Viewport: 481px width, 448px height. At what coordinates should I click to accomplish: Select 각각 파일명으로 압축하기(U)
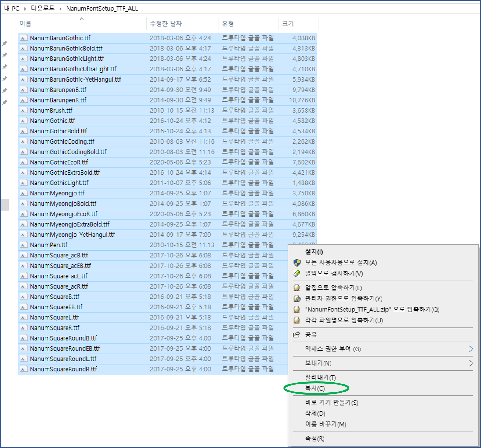click(344, 320)
